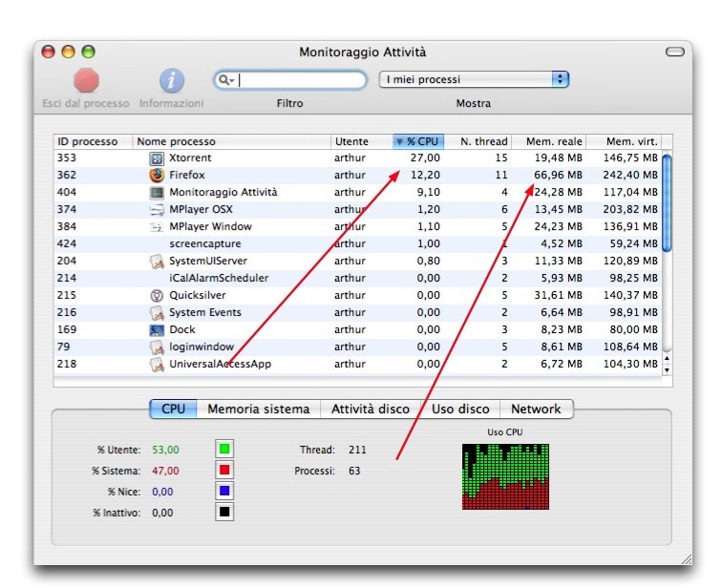Click the System Events process icon
This screenshot has width=721, height=588.
157,313
